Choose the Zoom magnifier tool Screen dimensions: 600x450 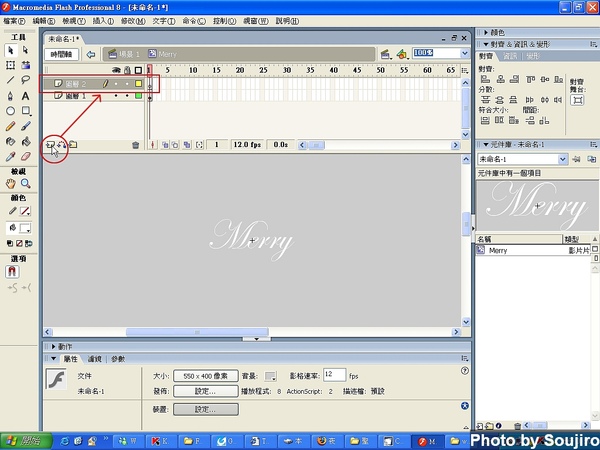pyautogui.click(x=26, y=184)
